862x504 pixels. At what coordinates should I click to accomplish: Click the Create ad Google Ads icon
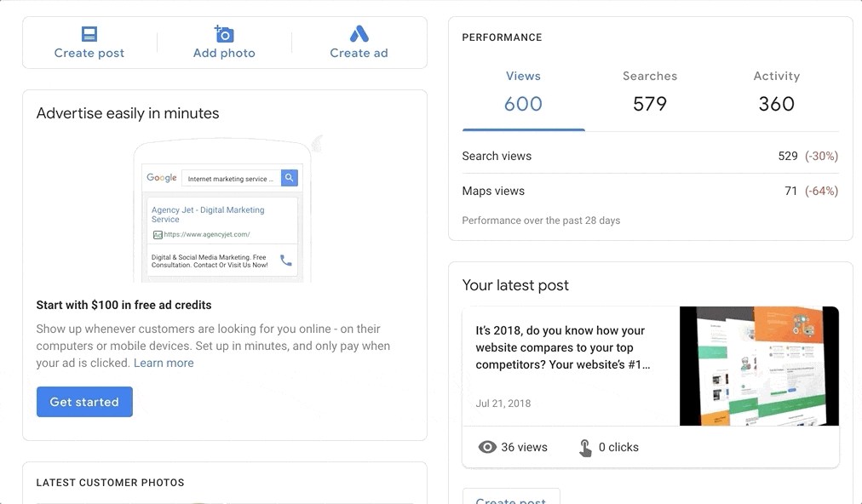pos(359,34)
